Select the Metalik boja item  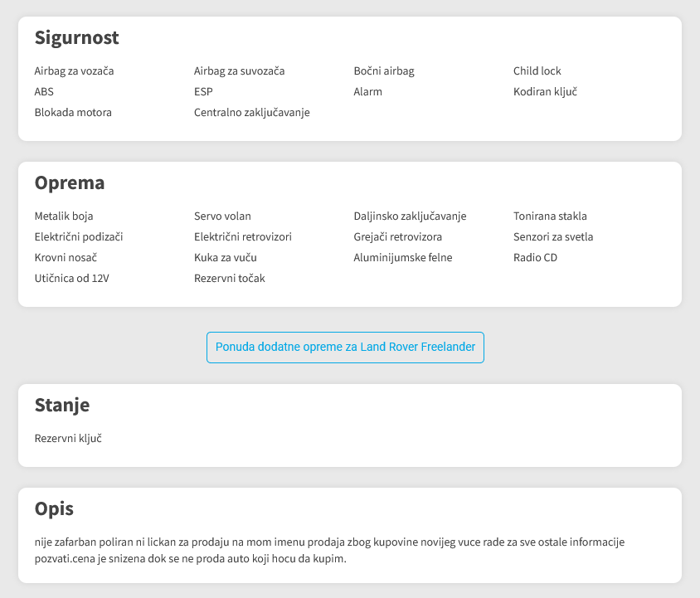pos(64,216)
